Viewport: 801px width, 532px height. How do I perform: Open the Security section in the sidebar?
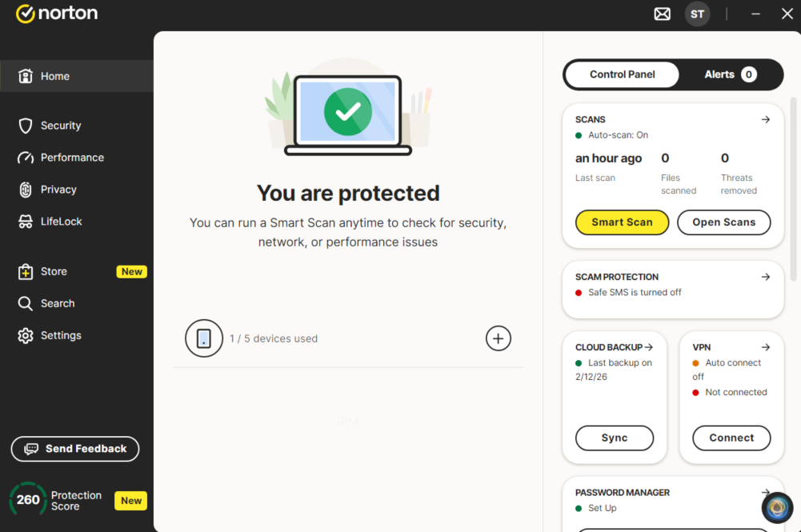point(60,125)
